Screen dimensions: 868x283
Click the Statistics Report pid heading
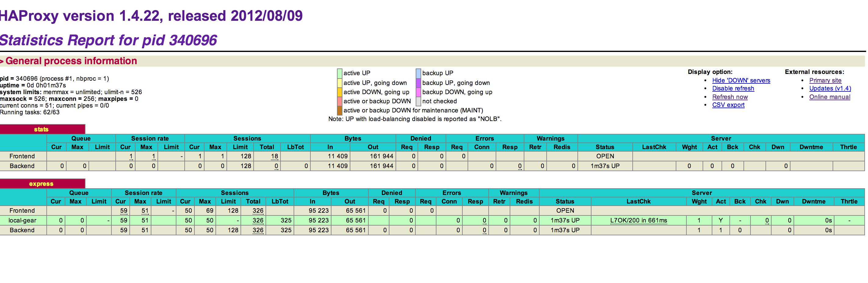tap(108, 40)
